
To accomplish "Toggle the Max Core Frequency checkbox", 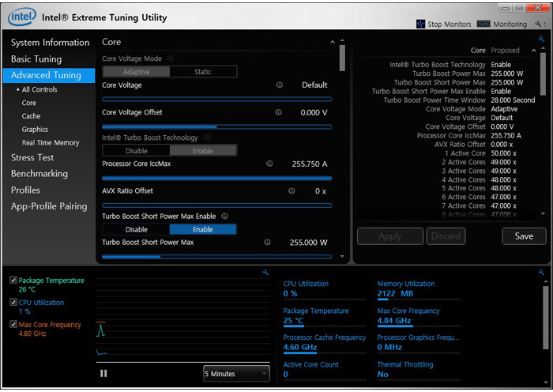I will [x=13, y=325].
